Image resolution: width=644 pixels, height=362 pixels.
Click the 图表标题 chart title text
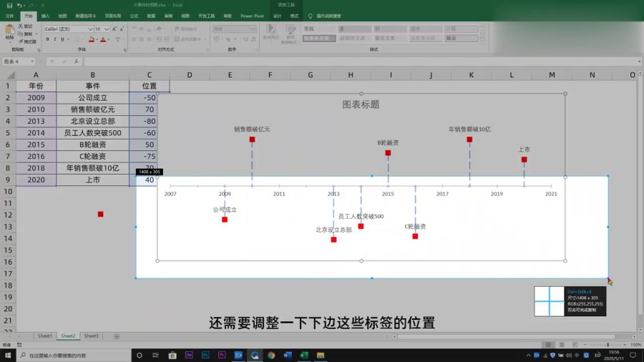361,104
